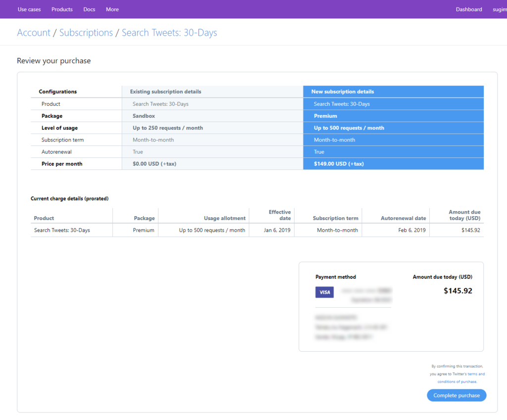This screenshot has height=420, width=507.
Task: Select the Premium cell in new subscription
Action: [325, 116]
